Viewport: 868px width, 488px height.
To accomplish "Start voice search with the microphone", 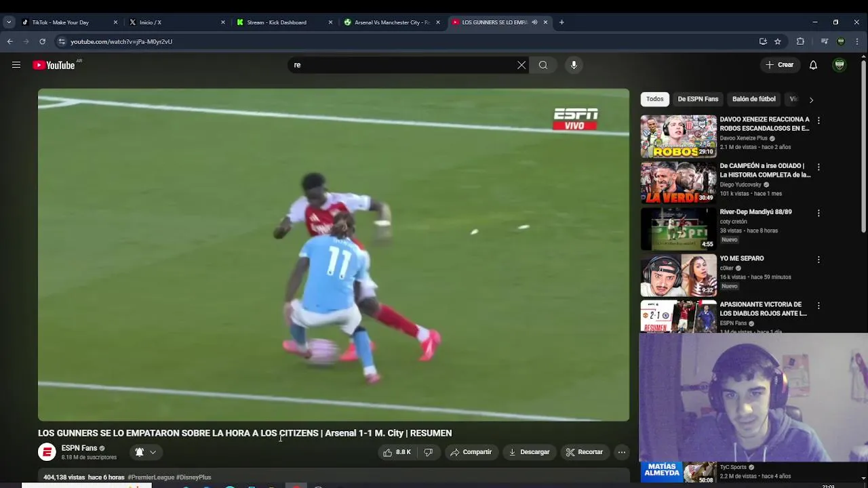I will tap(574, 65).
